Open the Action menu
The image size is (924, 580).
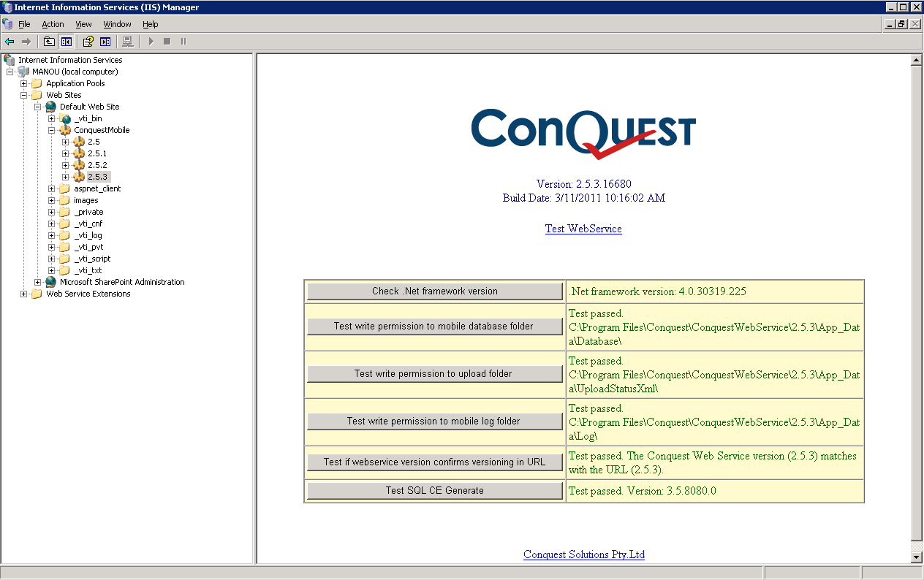(53, 24)
